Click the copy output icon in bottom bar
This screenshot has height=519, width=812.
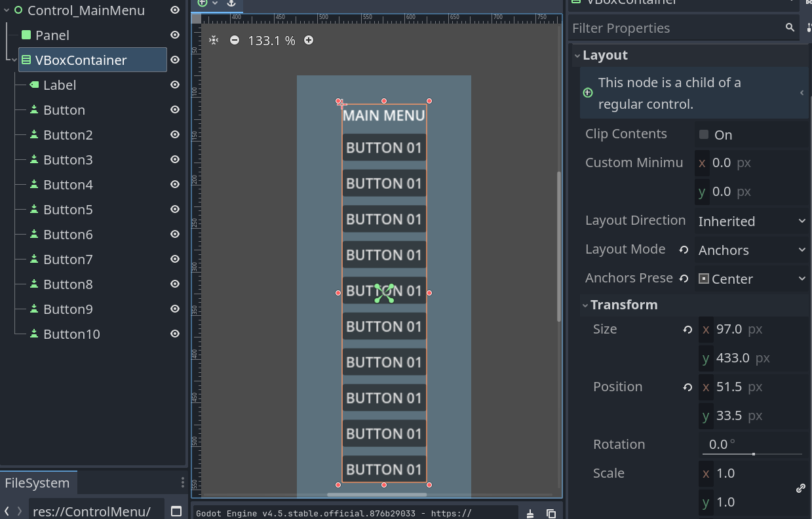pos(551,513)
